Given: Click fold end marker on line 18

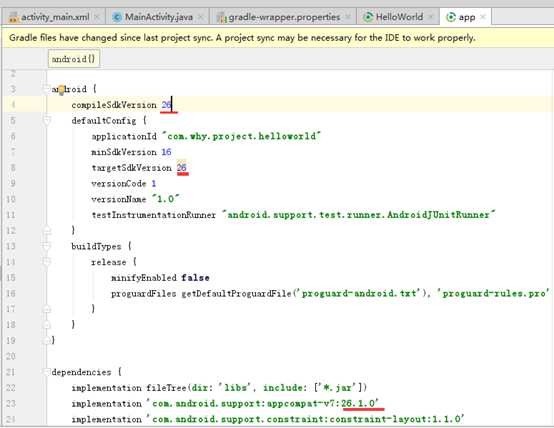Looking at the screenshot, I should (46, 324).
